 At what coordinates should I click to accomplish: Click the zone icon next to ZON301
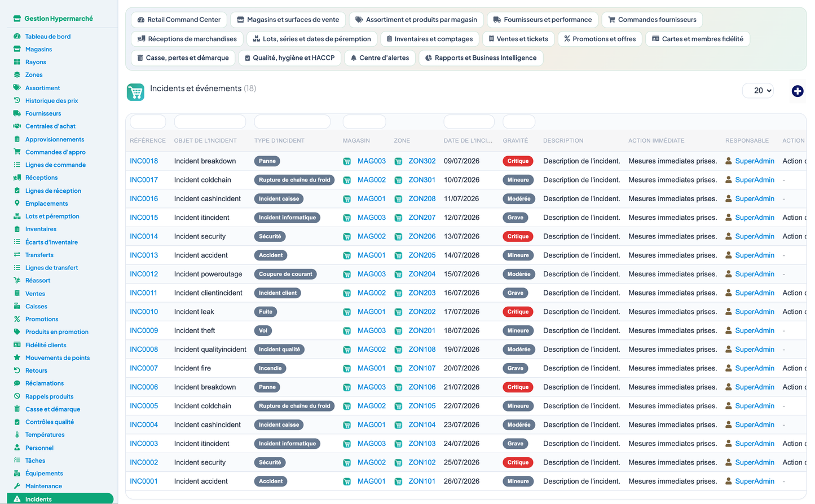398,180
